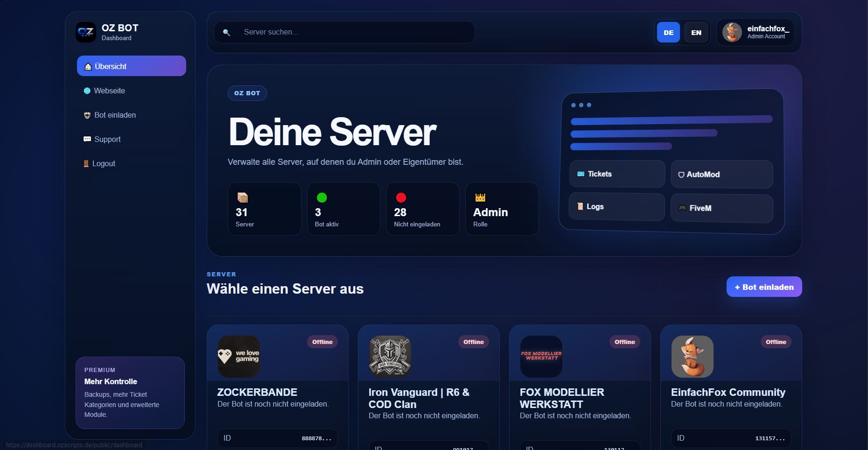Click the Tickets feature tile
The image size is (868, 450).
[617, 174]
